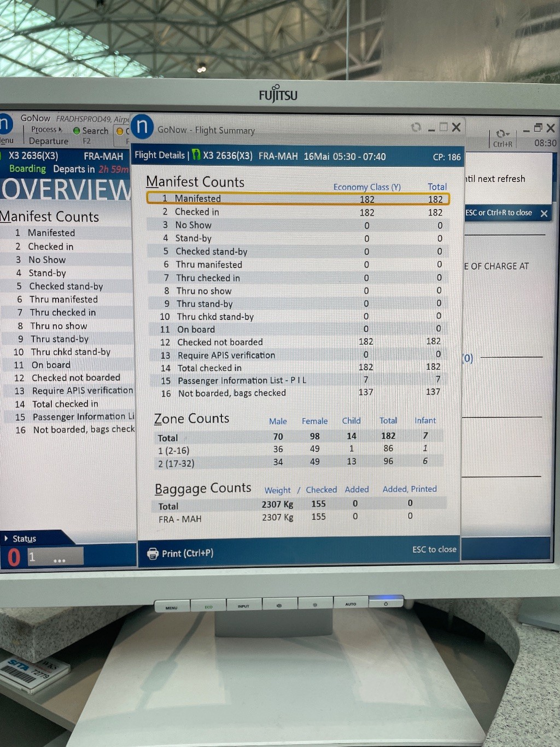Select the Manifested row in Flight Summary
This screenshot has width=560, height=747.
pos(298,199)
